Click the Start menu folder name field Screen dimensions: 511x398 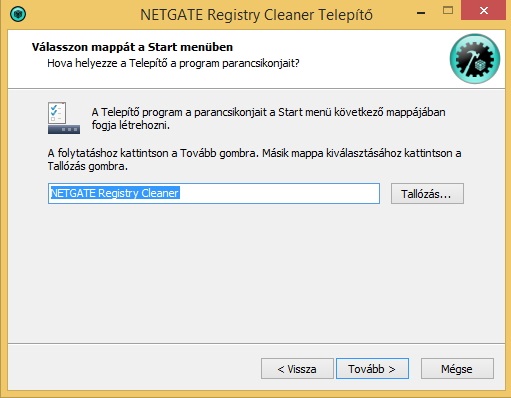pyautogui.click(x=214, y=193)
